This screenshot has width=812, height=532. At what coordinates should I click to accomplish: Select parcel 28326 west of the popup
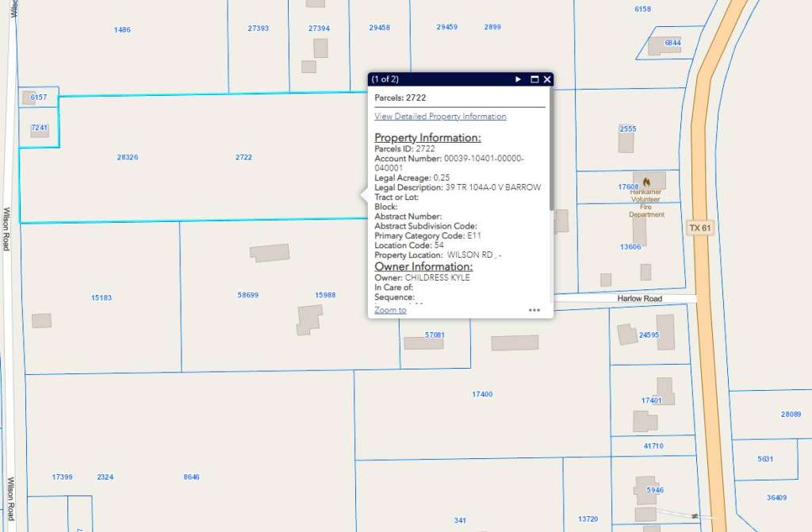(x=127, y=157)
